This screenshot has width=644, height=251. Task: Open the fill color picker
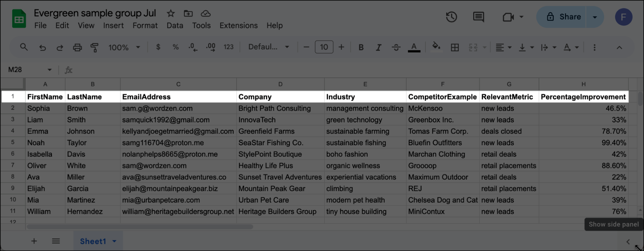[x=436, y=47]
